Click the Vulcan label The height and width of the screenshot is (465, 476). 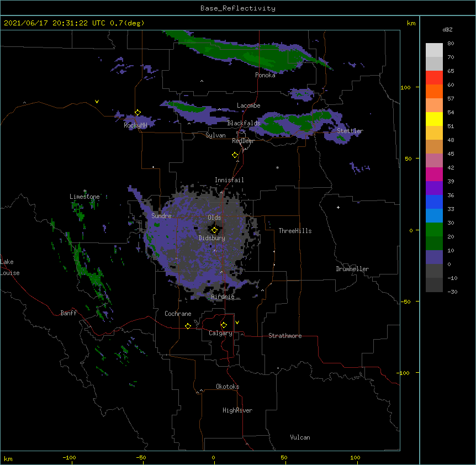coord(300,437)
